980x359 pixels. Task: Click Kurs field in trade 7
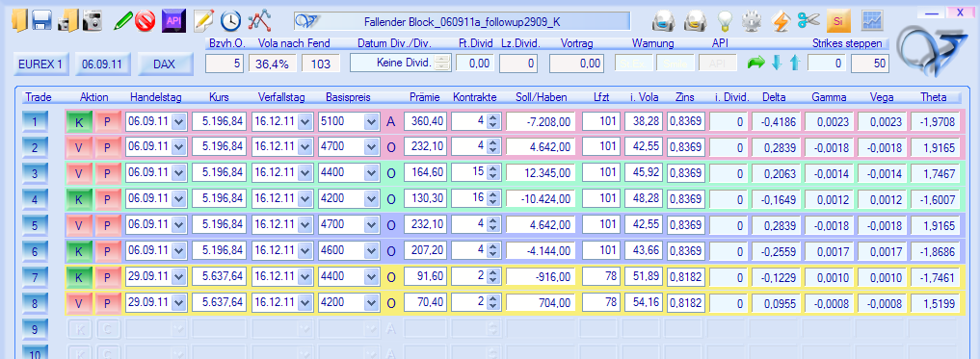pos(220,276)
